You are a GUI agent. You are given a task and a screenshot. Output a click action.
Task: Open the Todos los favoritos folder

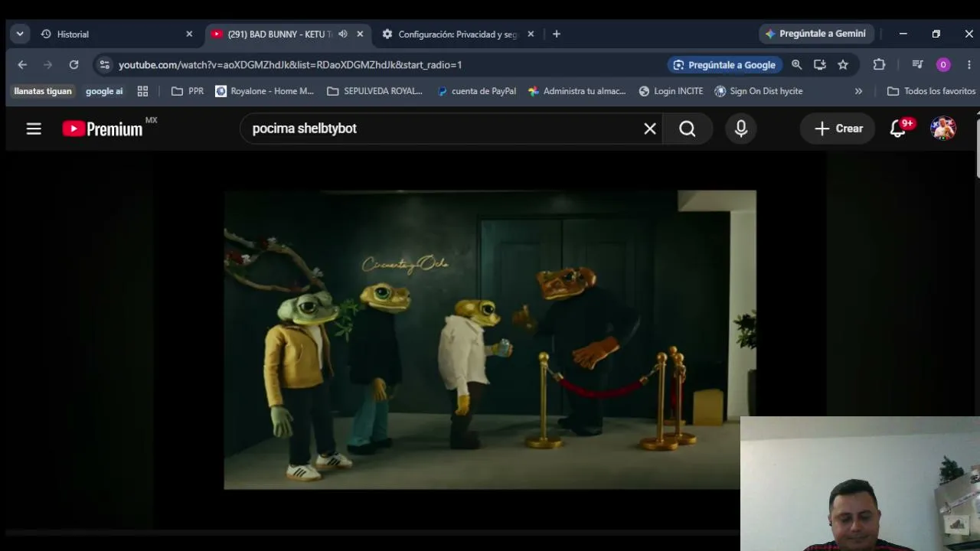click(x=931, y=91)
